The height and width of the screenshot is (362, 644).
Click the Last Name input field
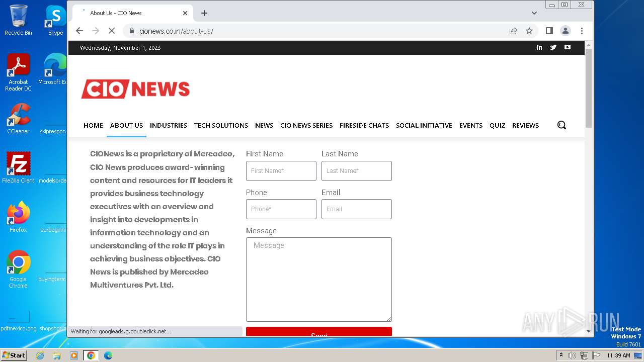click(357, 171)
